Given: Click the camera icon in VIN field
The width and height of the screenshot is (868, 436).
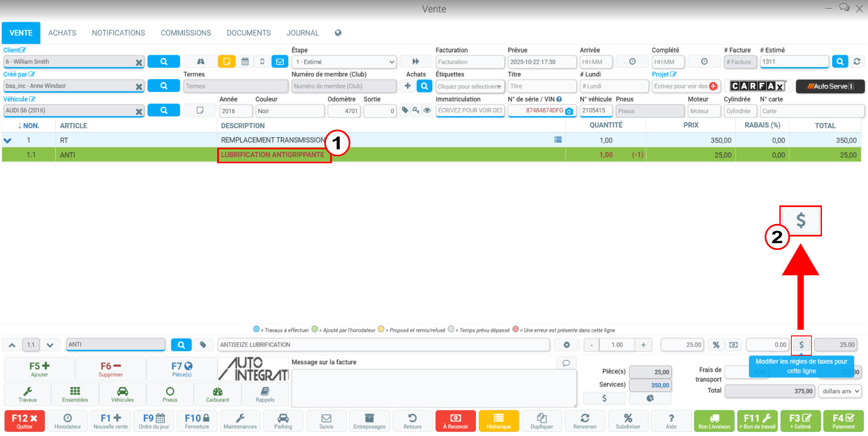Looking at the screenshot, I should 569,111.
